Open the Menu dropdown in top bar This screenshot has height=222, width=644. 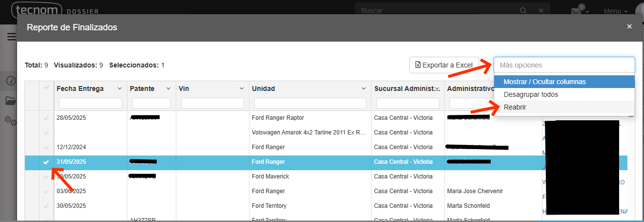pyautogui.click(x=616, y=11)
